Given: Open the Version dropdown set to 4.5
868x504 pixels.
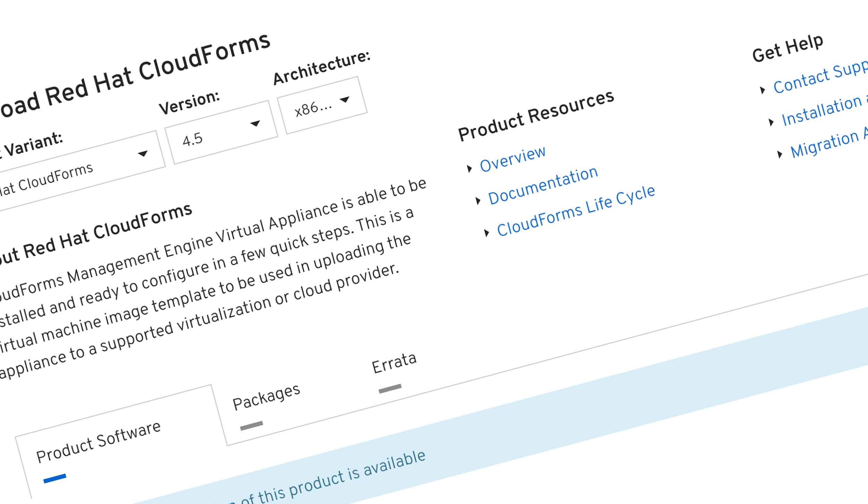Looking at the screenshot, I should pos(221,132).
